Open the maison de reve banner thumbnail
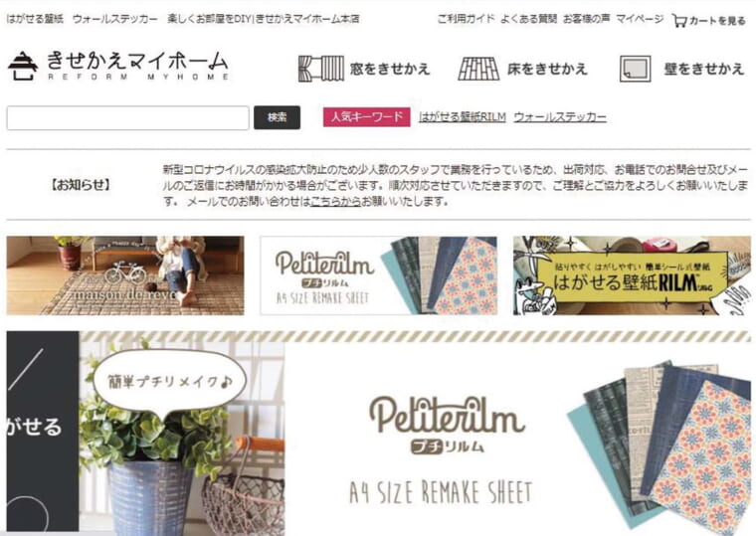This screenshot has height=536, width=756. point(125,275)
